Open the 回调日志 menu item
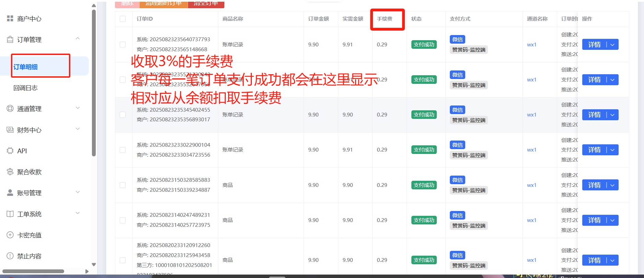 point(25,88)
